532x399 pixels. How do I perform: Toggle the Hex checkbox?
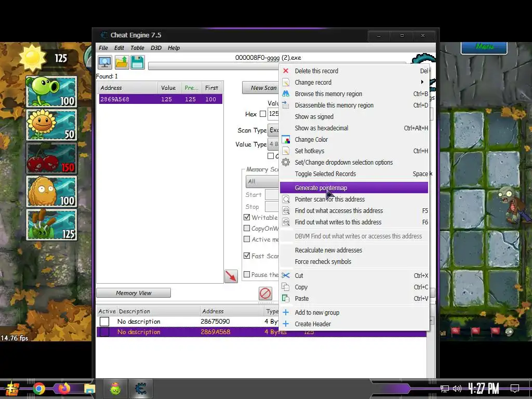262,114
